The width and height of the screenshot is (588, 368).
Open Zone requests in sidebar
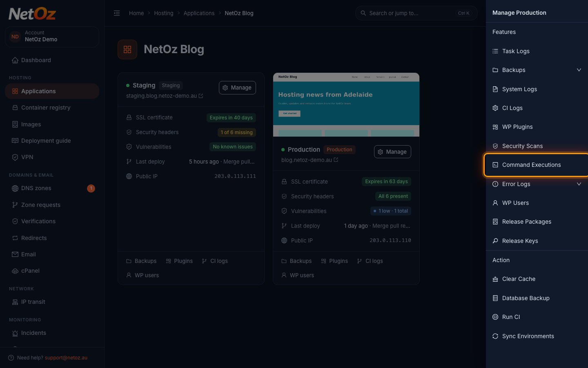point(52,205)
